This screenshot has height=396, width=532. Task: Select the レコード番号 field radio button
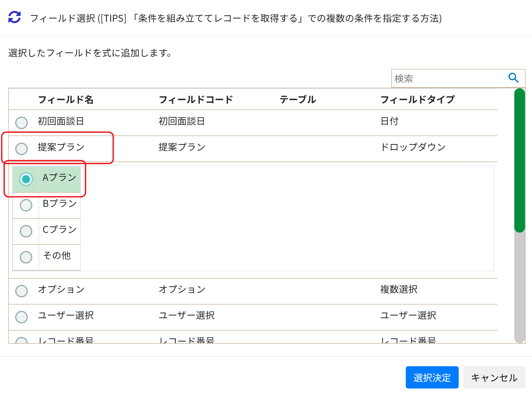point(21,340)
